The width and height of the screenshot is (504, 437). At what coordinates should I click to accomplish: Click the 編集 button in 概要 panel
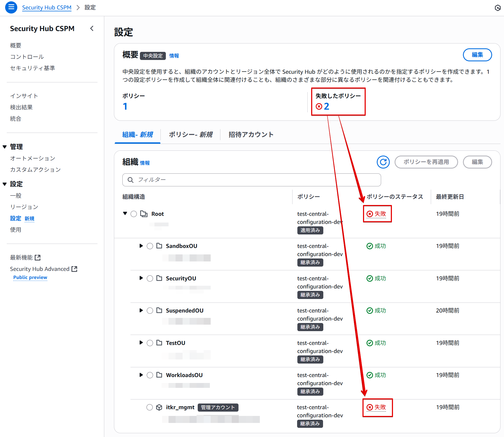(477, 55)
